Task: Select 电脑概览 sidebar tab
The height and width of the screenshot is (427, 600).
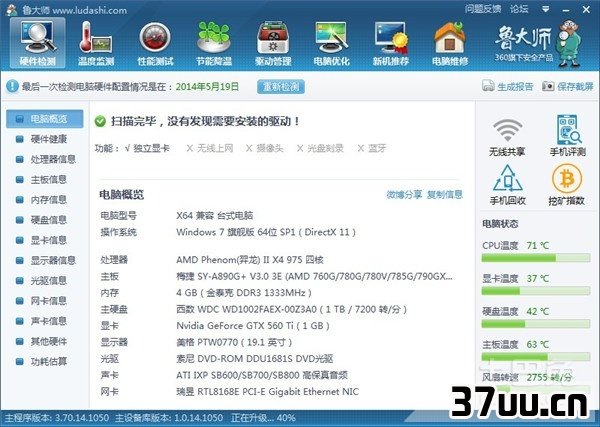Action: click(45, 119)
